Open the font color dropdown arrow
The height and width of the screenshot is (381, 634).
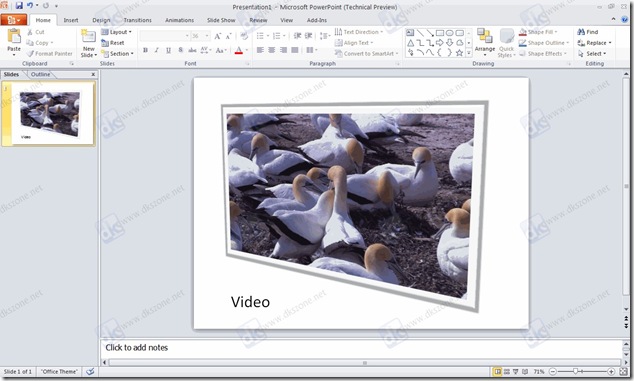pos(247,51)
